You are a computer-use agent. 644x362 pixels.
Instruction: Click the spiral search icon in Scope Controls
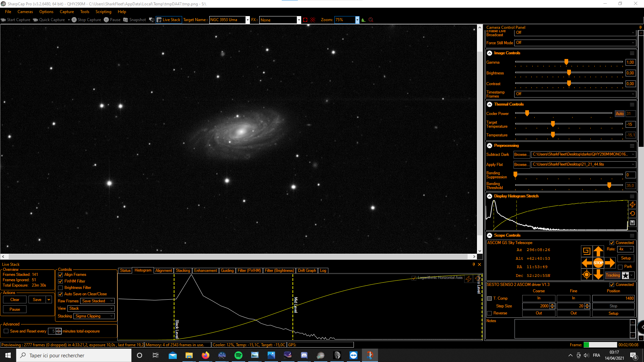586,251
